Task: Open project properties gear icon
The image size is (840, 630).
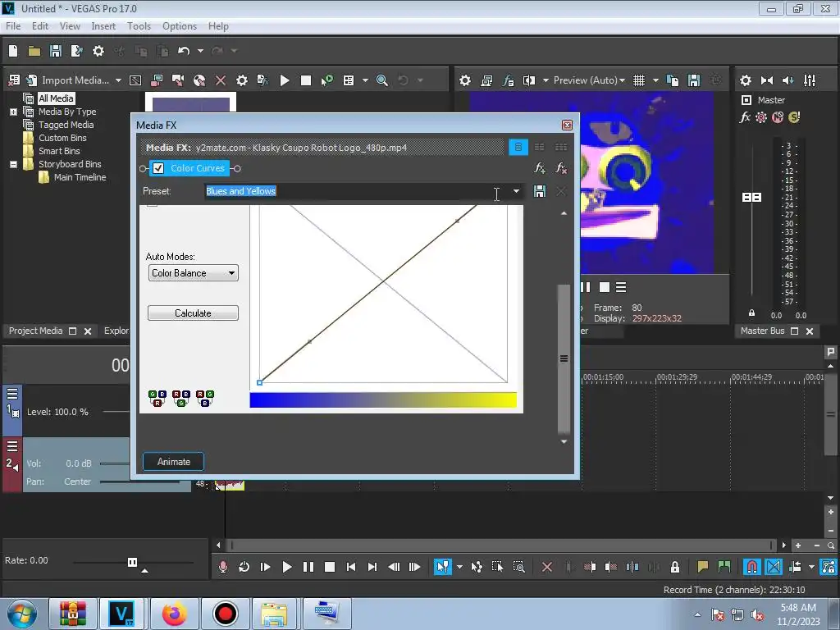Action: pos(98,51)
